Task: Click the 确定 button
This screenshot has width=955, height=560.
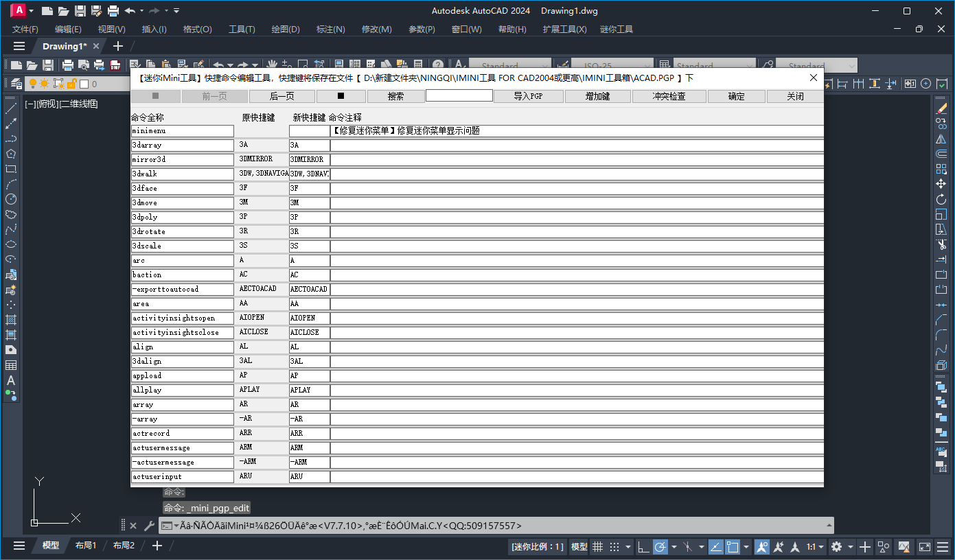Action: 737,96
